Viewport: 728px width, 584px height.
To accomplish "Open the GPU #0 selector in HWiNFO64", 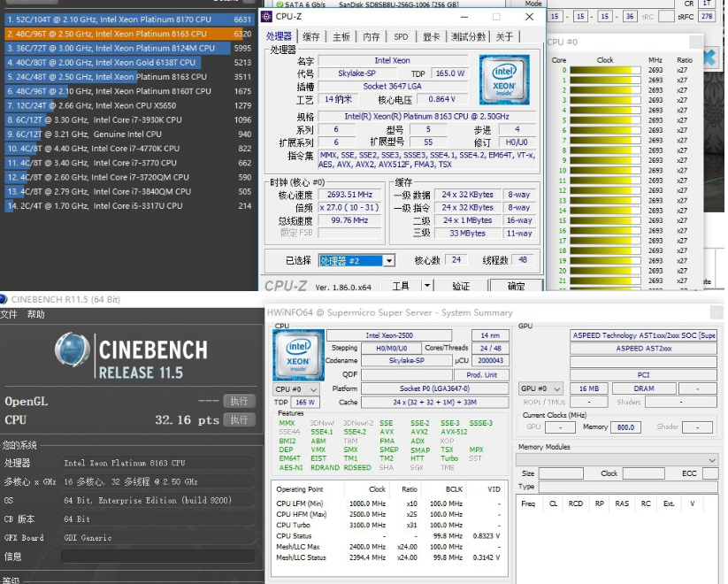I will 540,388.
